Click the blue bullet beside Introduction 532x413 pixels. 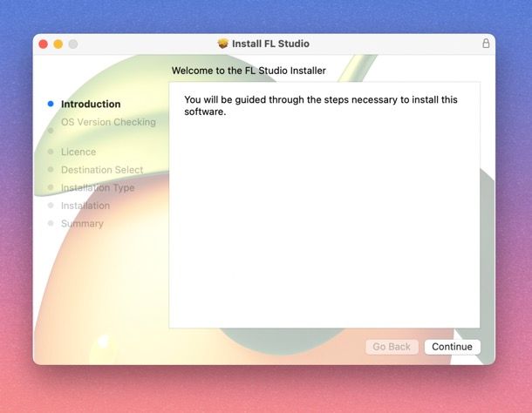[x=51, y=104]
